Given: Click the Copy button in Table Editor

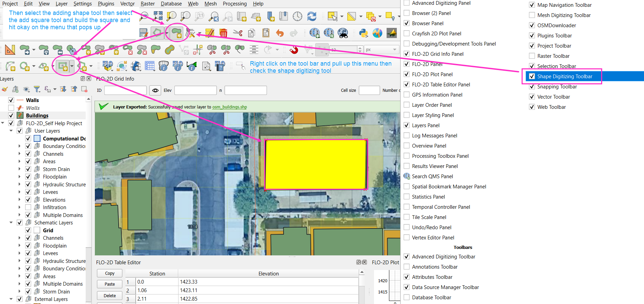Looking at the screenshot, I should [109, 273].
